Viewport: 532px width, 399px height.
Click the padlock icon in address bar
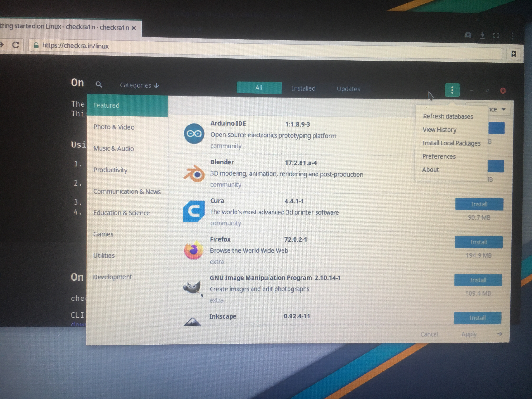pos(36,45)
